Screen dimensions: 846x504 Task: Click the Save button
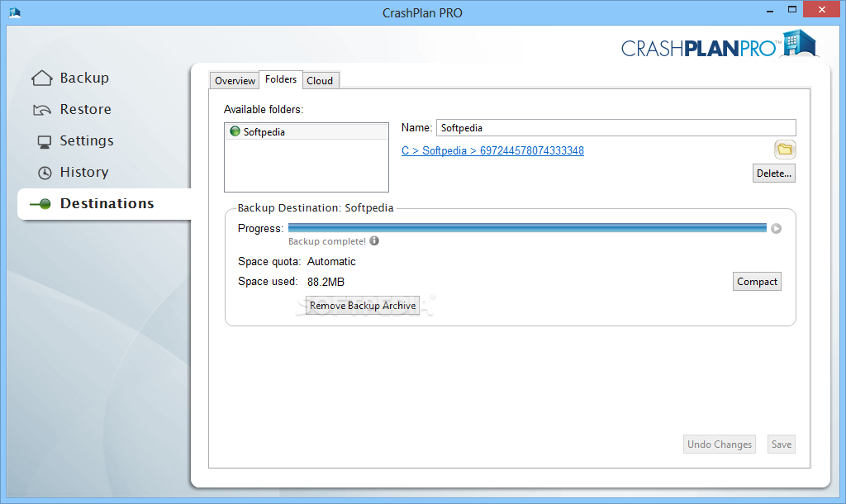782,445
